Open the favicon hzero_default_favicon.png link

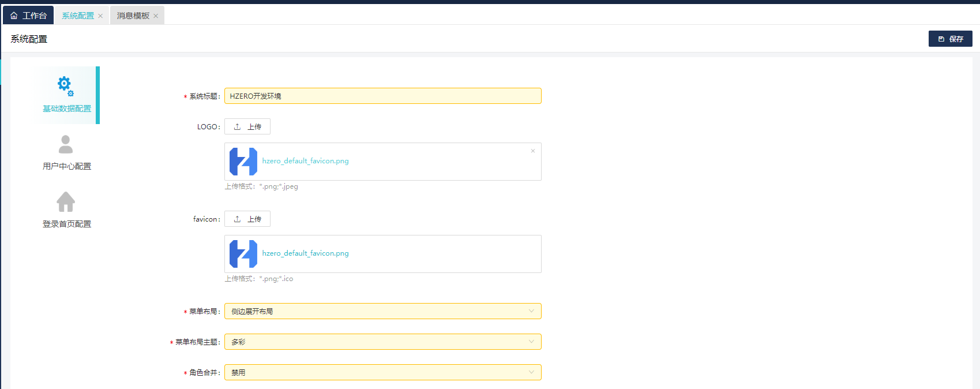tap(305, 253)
